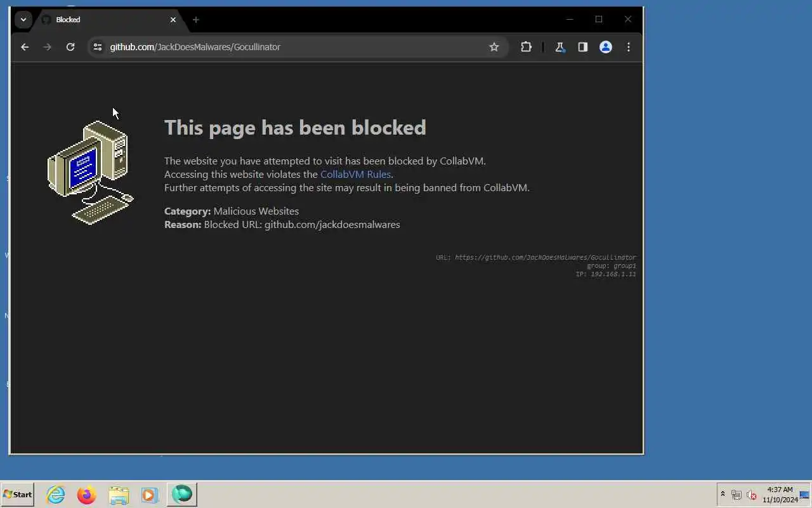Viewport: 812px width, 508px height.
Task: Click the Category: Malicious Websites line
Action: point(232,211)
